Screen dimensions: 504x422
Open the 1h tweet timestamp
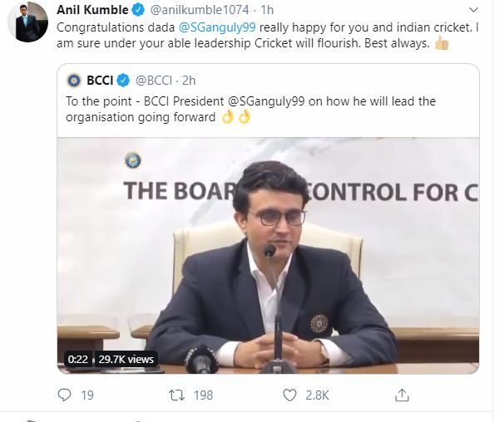tap(267, 10)
